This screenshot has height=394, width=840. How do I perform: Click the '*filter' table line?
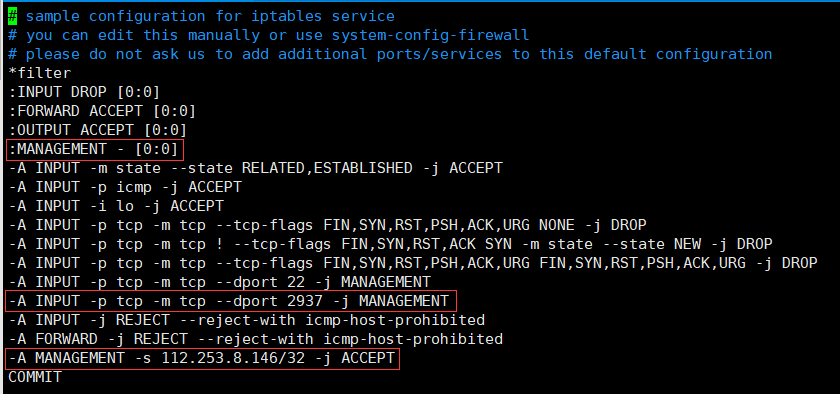pyautogui.click(x=40, y=73)
